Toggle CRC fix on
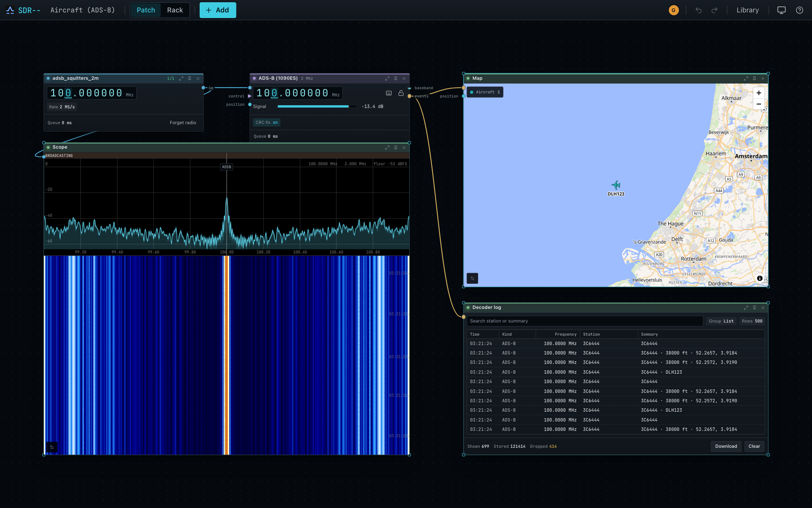Viewport: 812px width, 508px height. [267, 122]
